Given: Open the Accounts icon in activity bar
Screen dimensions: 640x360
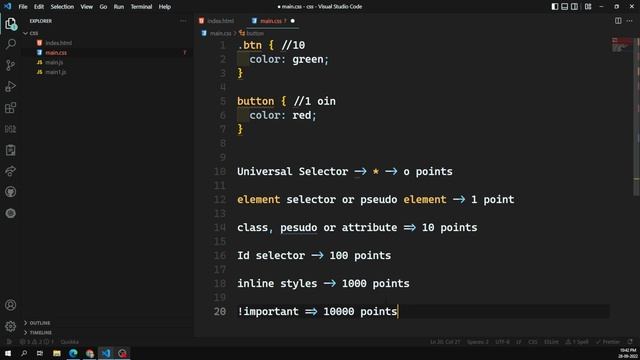Looking at the screenshot, I should point(11,305).
